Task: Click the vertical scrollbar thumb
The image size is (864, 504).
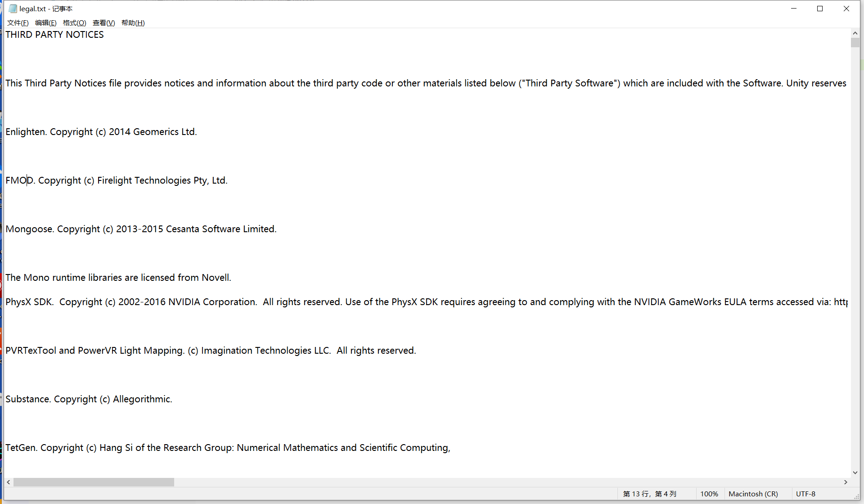Action: pyautogui.click(x=855, y=43)
